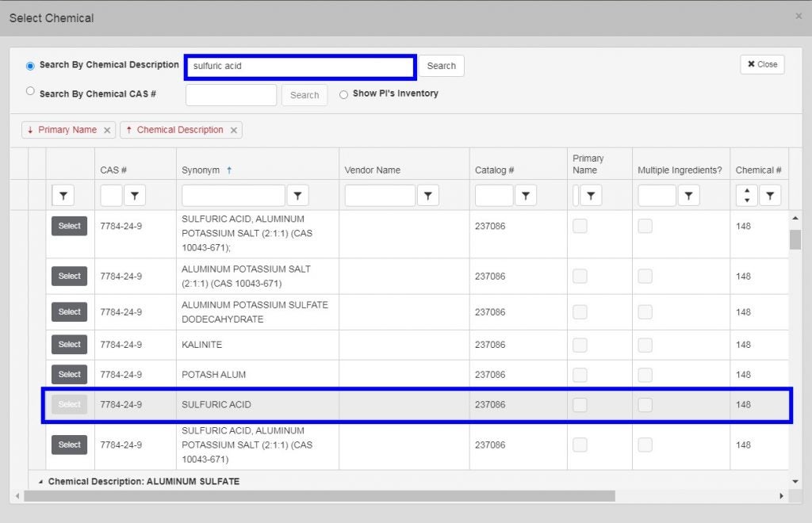Sort by the Vendor Name column header
The width and height of the screenshot is (812, 523).
point(373,170)
